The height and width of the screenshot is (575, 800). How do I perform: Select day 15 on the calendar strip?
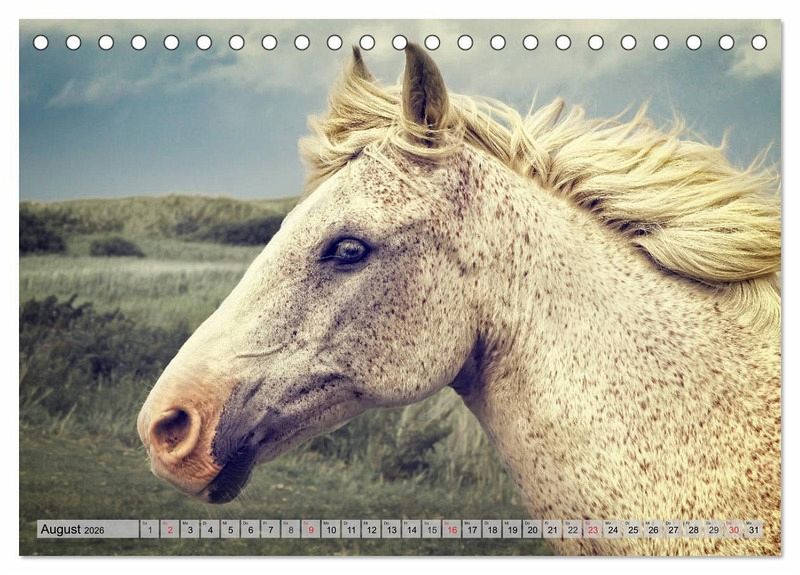(432, 529)
